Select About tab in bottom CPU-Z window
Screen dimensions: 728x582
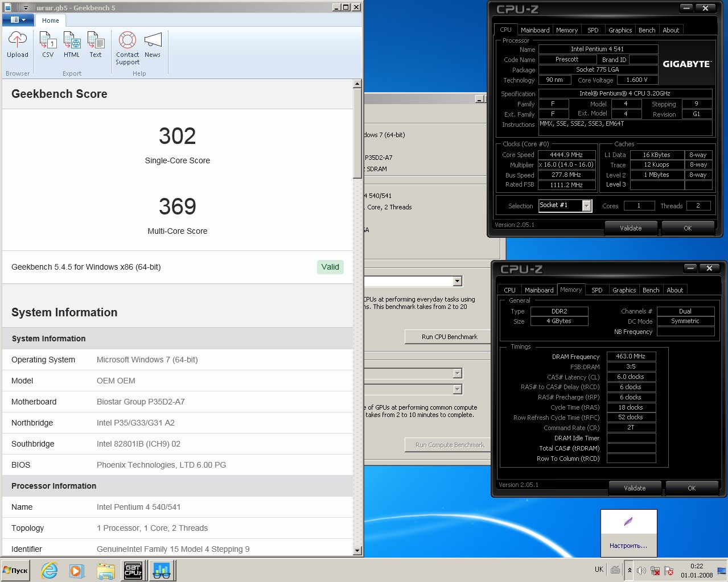(674, 290)
